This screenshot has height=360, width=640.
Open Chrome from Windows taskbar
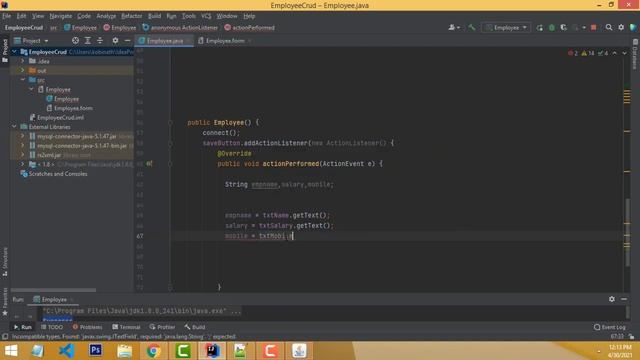pyautogui.click(x=153, y=351)
